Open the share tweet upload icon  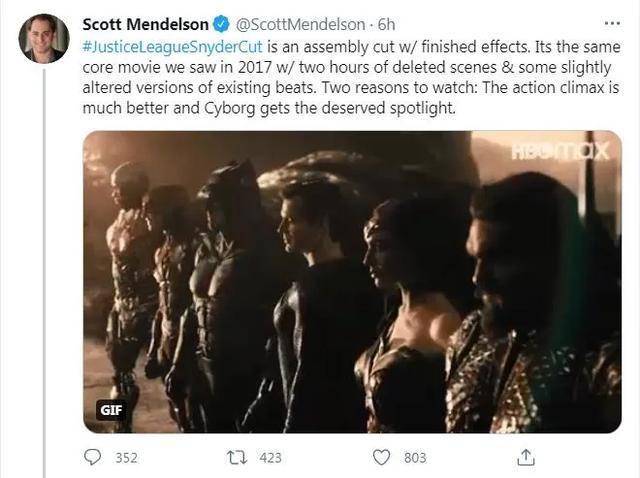tap(526, 457)
